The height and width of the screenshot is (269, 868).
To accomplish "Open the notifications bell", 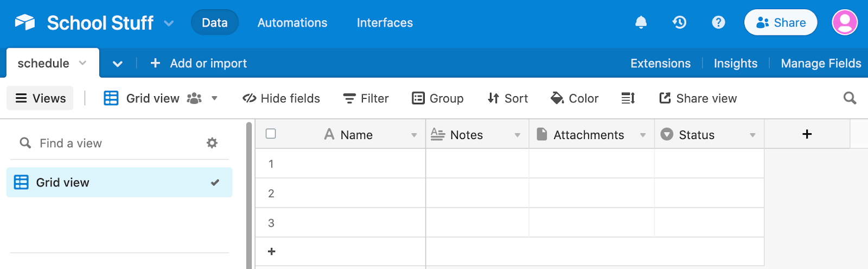I will click(641, 22).
